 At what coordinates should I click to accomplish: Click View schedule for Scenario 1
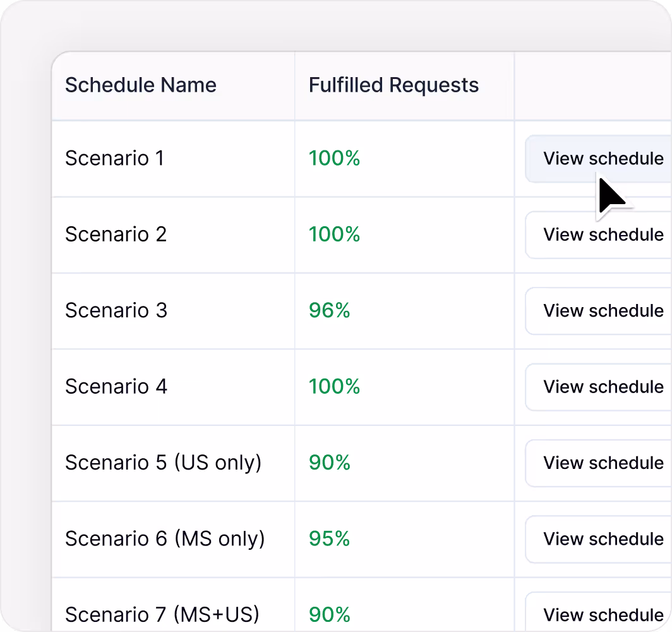pos(602,159)
